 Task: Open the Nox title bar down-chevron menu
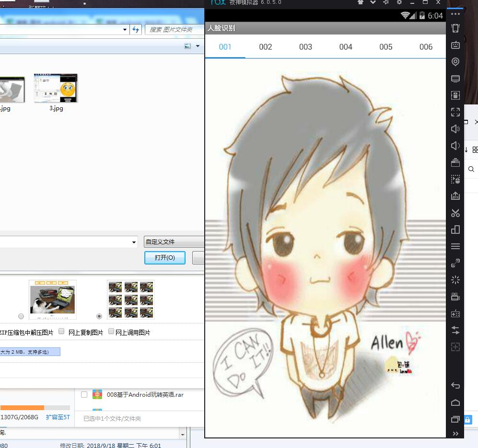coord(373,2)
